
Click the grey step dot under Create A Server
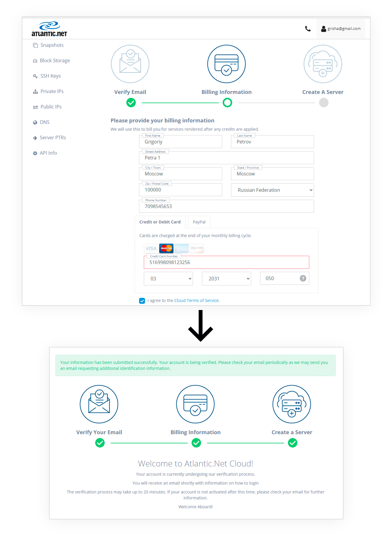[324, 103]
